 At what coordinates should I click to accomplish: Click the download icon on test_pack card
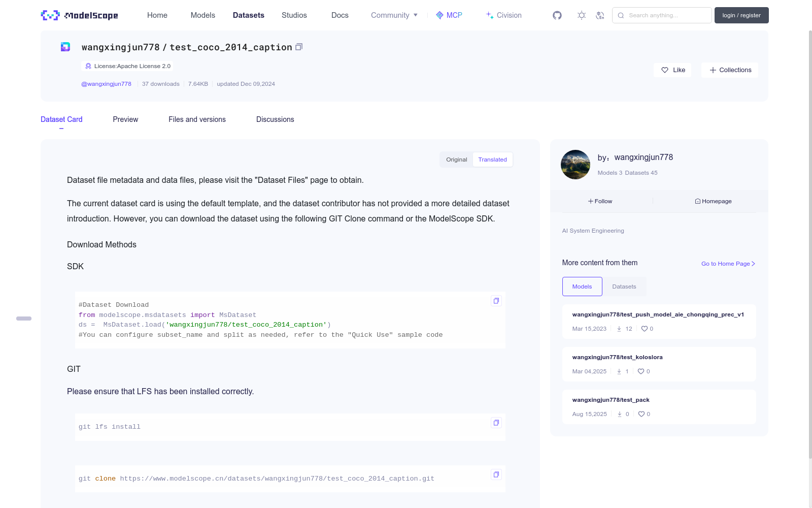pos(620,414)
